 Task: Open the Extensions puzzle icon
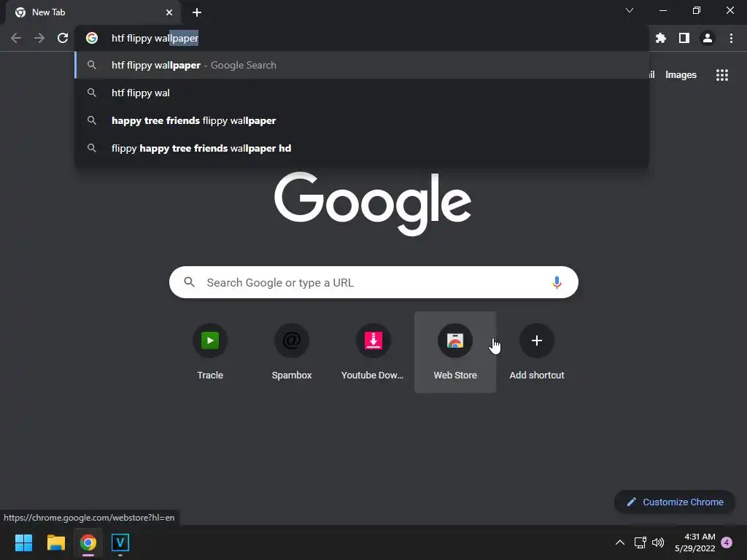pyautogui.click(x=660, y=38)
